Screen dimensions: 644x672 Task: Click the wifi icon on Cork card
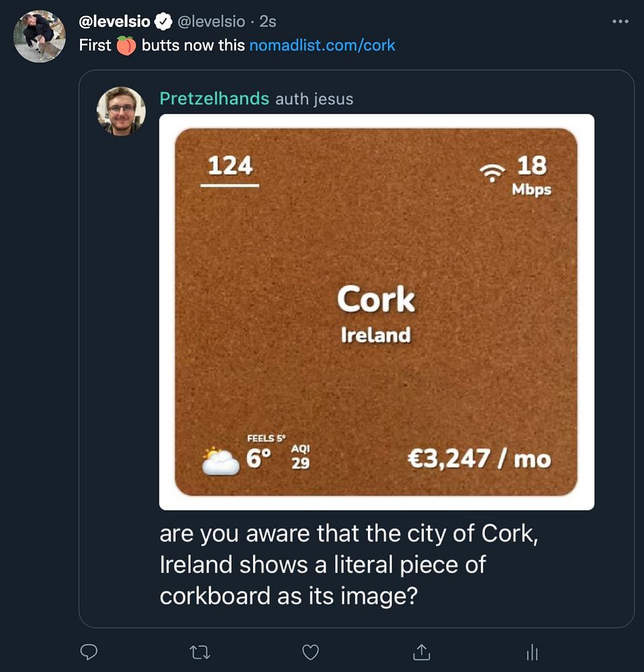click(x=493, y=172)
